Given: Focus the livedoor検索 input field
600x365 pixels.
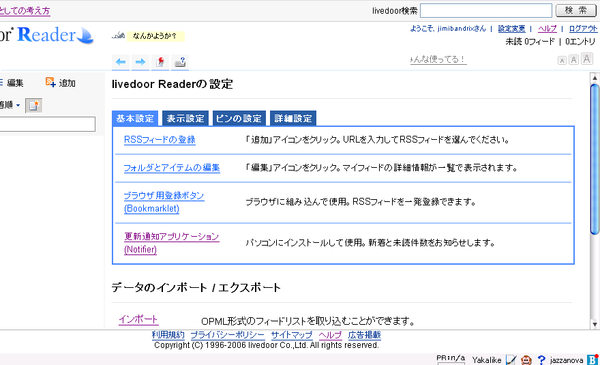Looking at the screenshot, I should pos(486,11).
